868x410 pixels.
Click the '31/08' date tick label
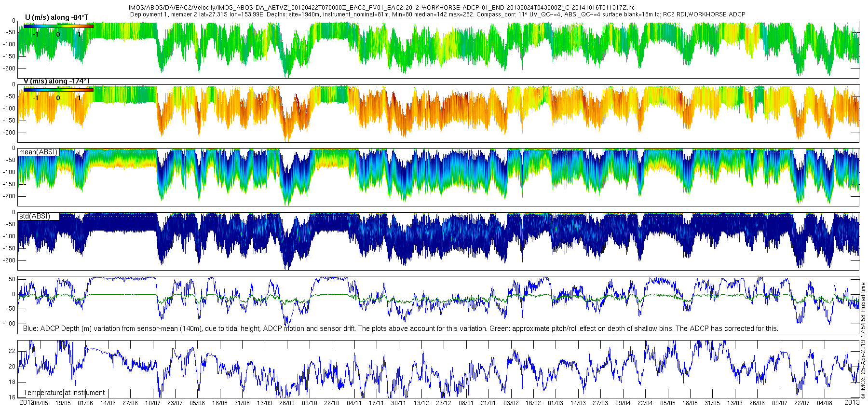[x=242, y=403]
